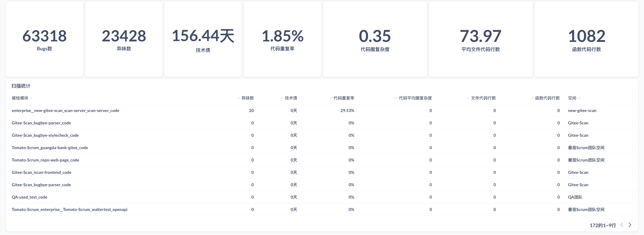Open module enterprise__new-gitee-scan_scan-server_scan-server_code

coord(66,110)
